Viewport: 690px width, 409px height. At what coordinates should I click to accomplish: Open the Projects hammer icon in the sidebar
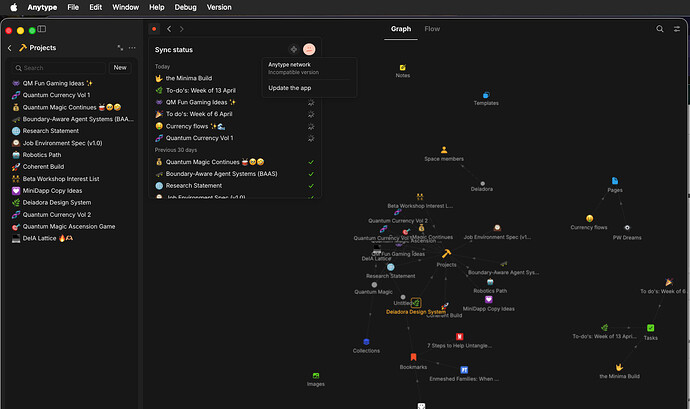[x=22, y=48]
